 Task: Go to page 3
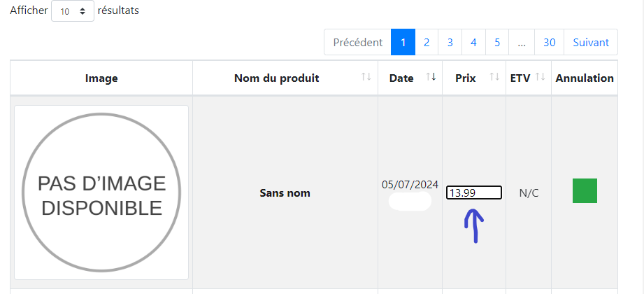[450, 42]
